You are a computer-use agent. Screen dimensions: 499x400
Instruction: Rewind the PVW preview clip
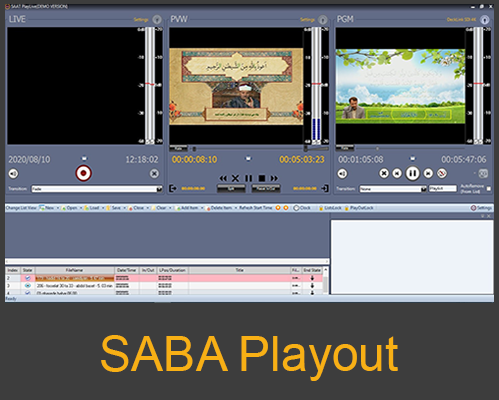(x=223, y=178)
